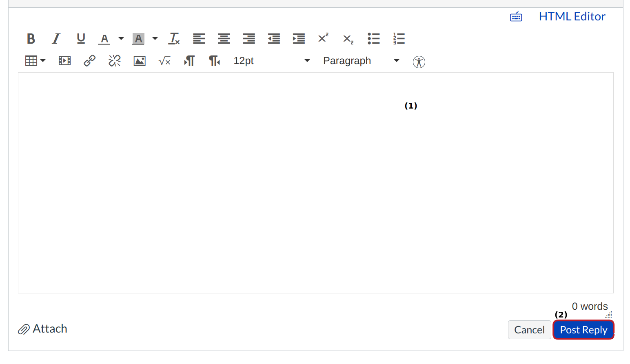The height and width of the screenshot is (364, 630).
Task: Toggle the bulleted list
Action: point(373,38)
